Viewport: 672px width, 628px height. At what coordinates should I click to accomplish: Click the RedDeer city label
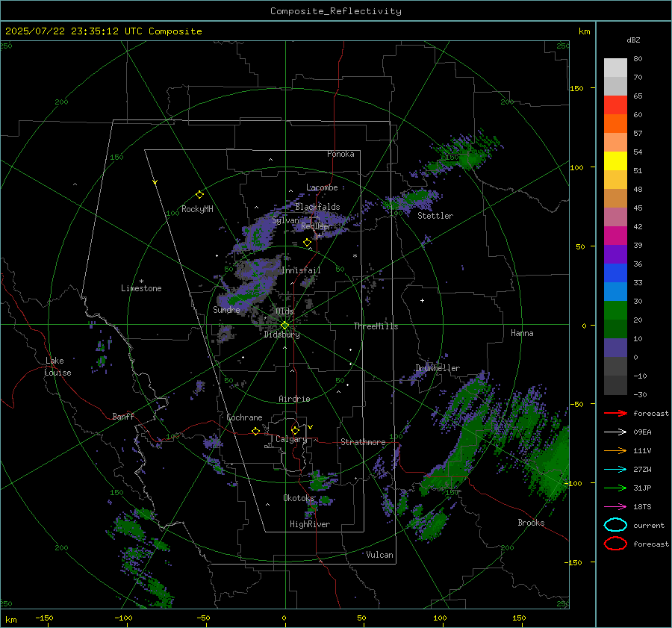coord(317,226)
